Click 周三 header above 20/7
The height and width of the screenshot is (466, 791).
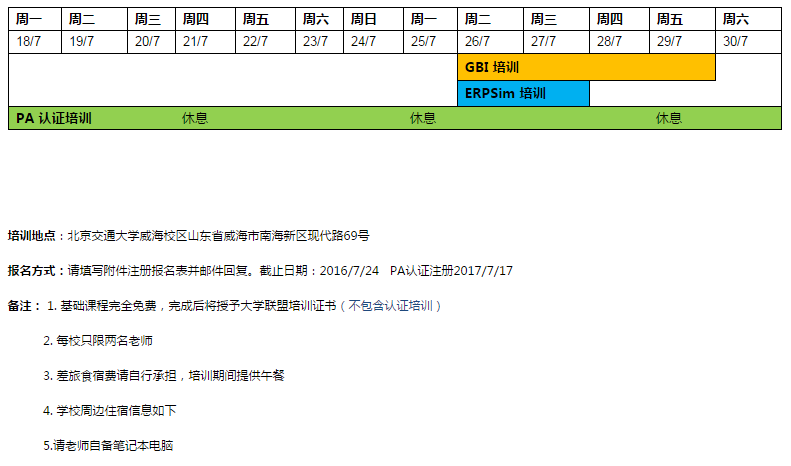tap(151, 19)
